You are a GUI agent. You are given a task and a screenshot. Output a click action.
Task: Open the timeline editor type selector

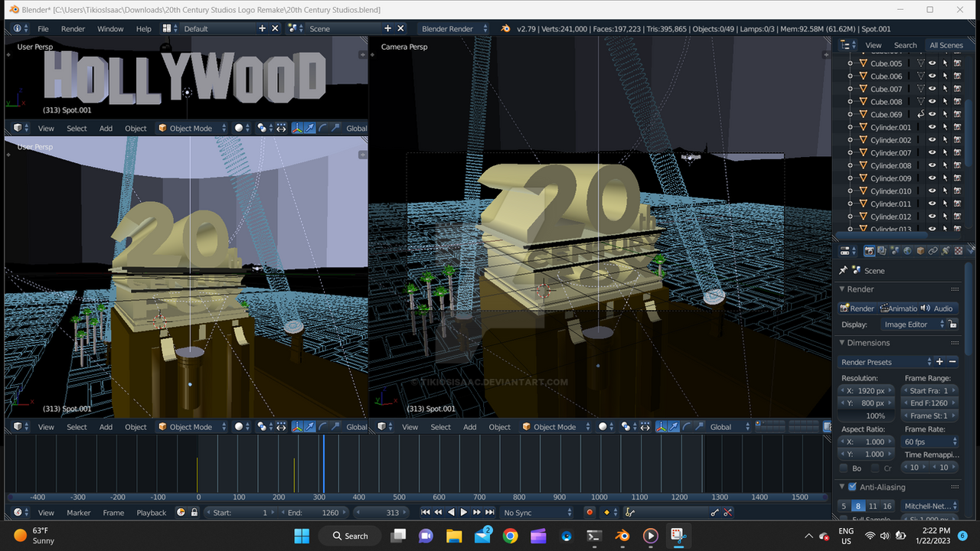tap(21, 513)
